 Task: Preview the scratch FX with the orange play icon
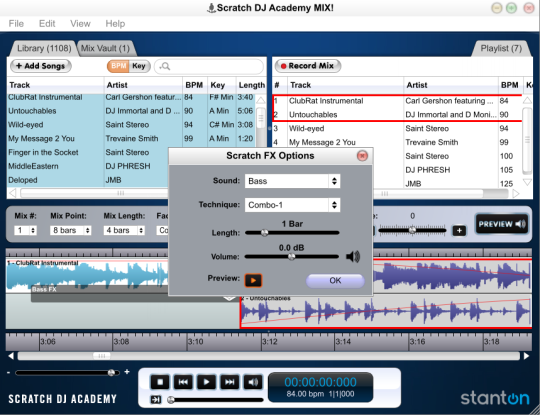253,280
